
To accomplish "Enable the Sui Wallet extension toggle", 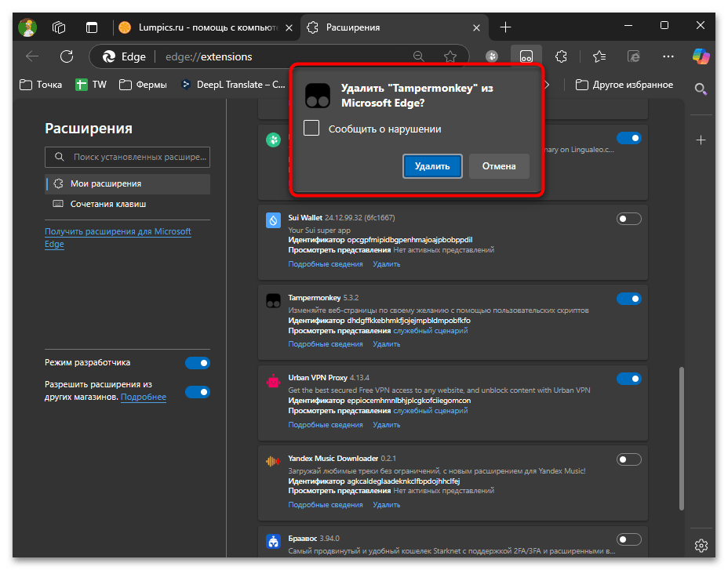I will tap(628, 219).
